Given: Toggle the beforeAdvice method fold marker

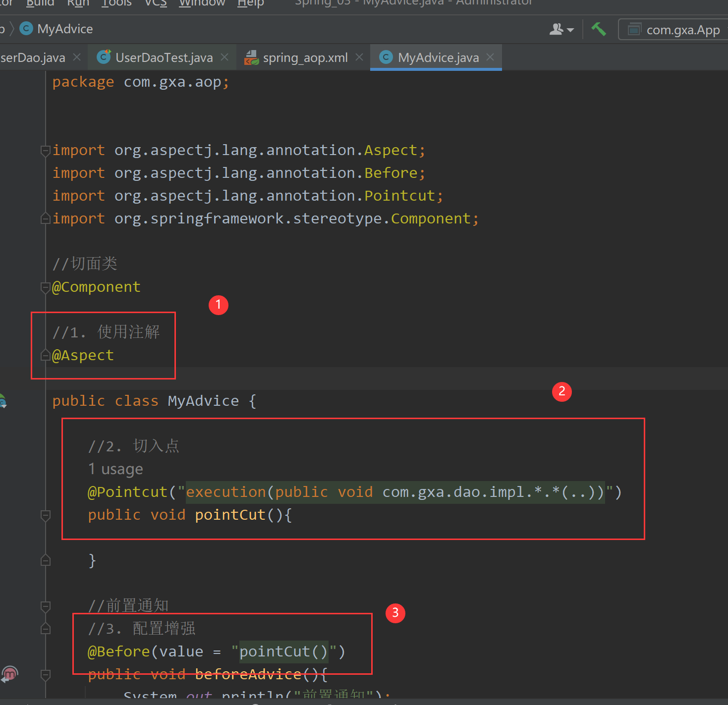Looking at the screenshot, I should tap(45, 675).
